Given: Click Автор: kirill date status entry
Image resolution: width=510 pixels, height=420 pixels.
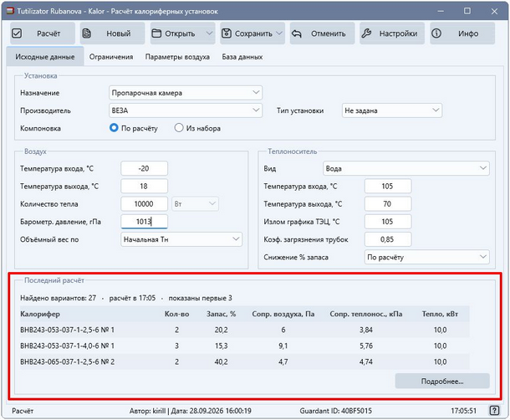Looking at the screenshot, I should point(191,411).
